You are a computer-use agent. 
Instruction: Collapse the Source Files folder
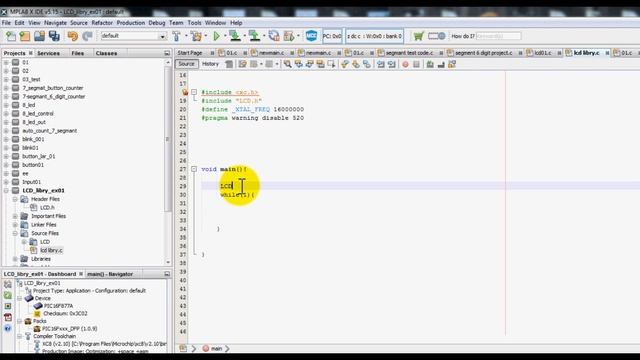tap(15, 233)
